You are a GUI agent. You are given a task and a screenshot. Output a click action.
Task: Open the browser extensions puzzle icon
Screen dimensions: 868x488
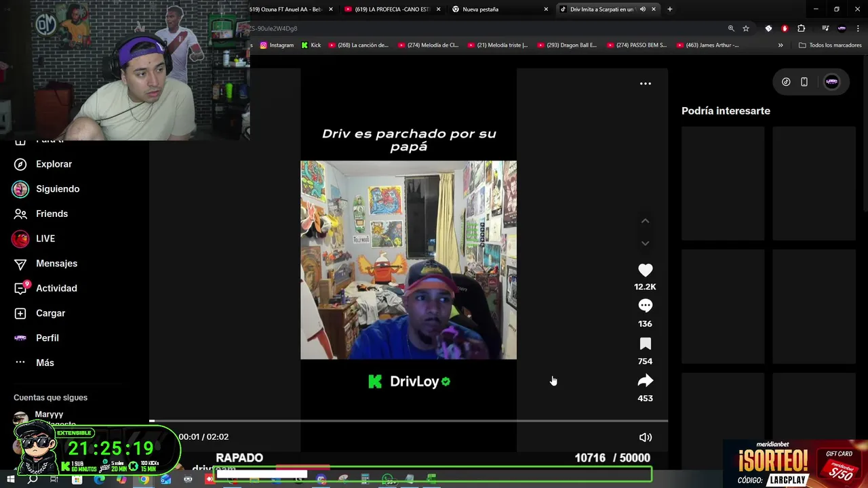pyautogui.click(x=802, y=28)
